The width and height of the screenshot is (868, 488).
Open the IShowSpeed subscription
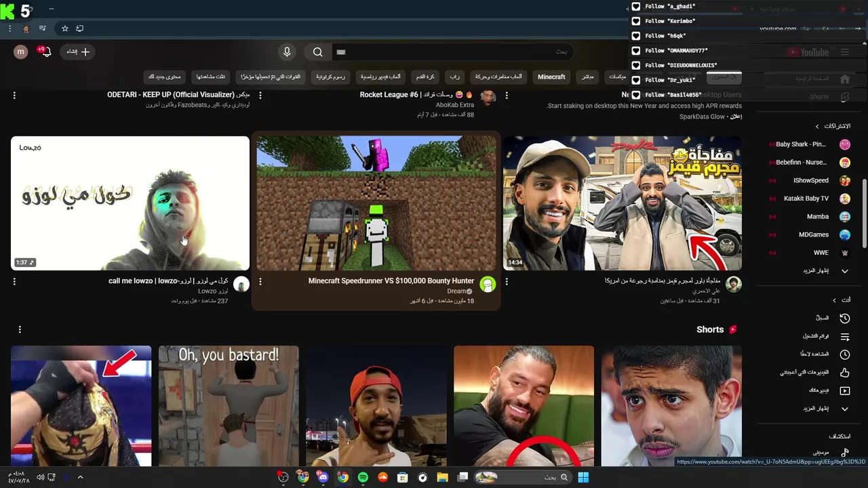(810, 180)
